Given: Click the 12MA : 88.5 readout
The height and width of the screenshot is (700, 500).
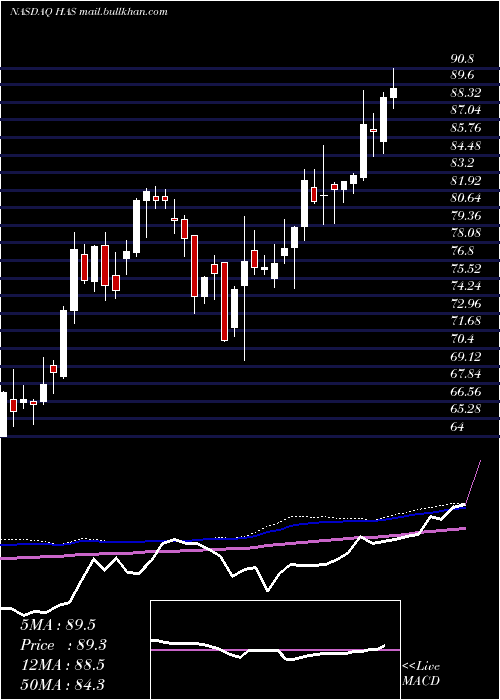Looking at the screenshot, I should click(62, 665).
